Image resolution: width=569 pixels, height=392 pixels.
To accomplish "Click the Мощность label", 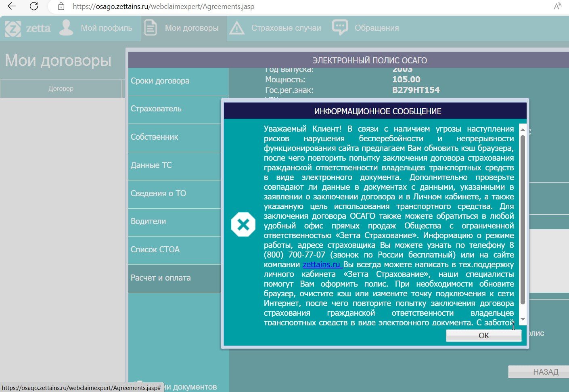I will 285,80.
